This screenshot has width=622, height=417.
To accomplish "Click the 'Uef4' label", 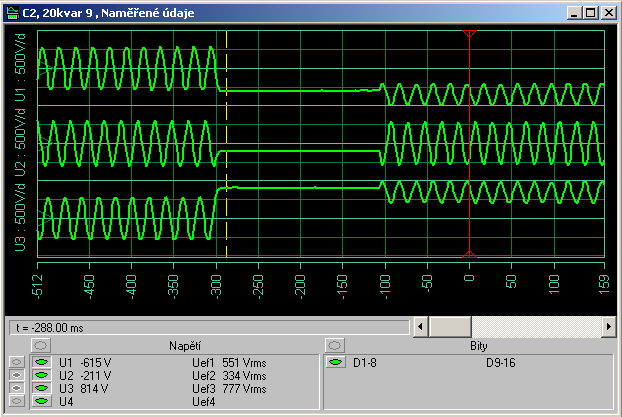I will tap(203, 402).
